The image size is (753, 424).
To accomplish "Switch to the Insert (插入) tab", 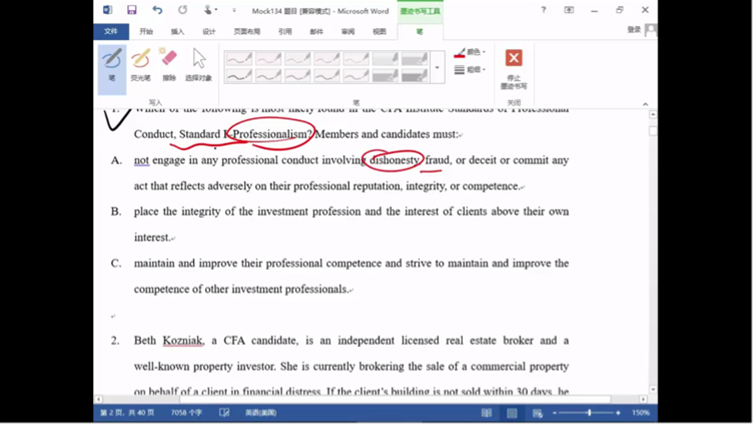I will [x=177, y=31].
